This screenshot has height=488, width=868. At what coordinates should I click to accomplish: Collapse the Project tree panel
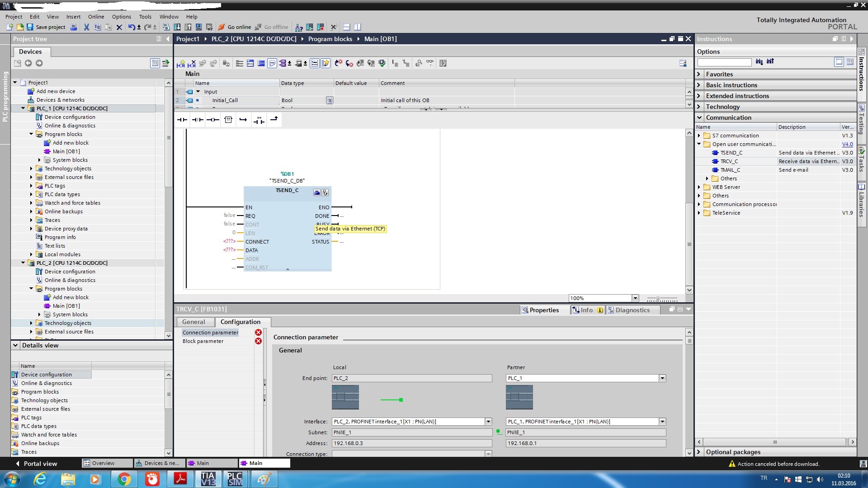168,39
